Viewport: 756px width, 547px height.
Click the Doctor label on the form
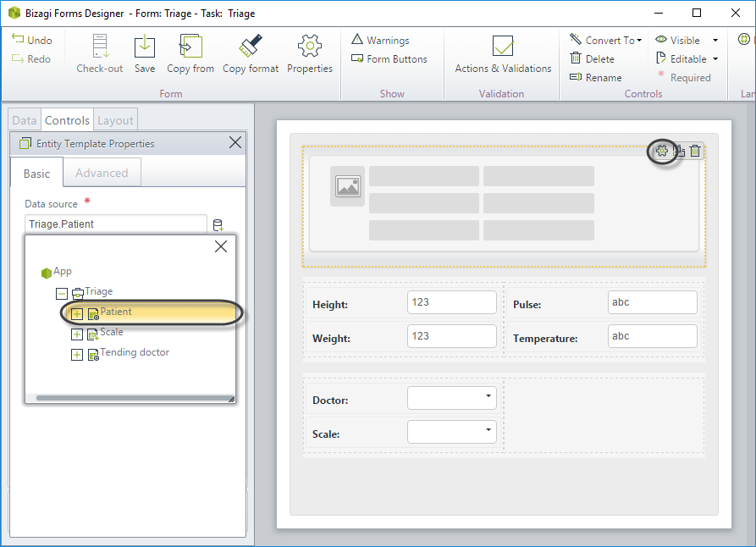(330, 401)
